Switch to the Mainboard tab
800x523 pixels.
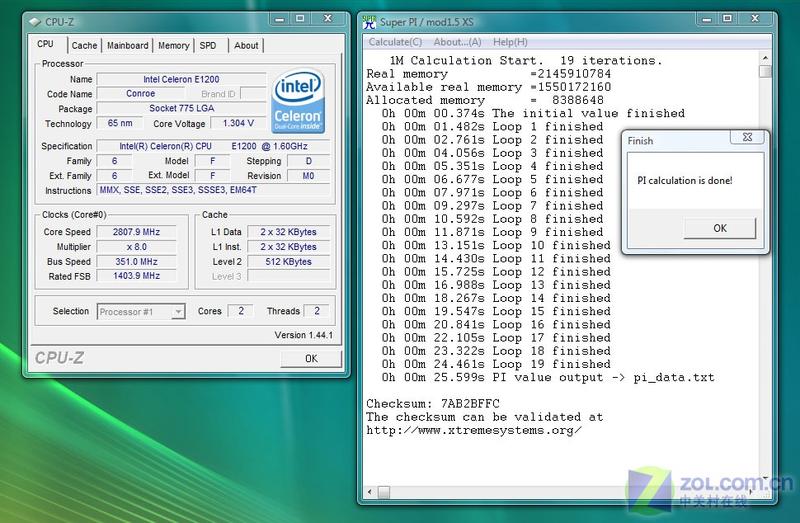tap(128, 45)
